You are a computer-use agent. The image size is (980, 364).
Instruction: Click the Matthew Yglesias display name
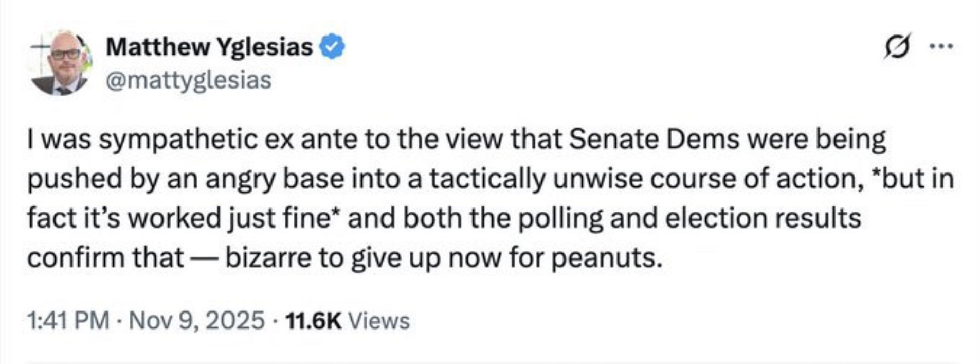click(x=209, y=47)
